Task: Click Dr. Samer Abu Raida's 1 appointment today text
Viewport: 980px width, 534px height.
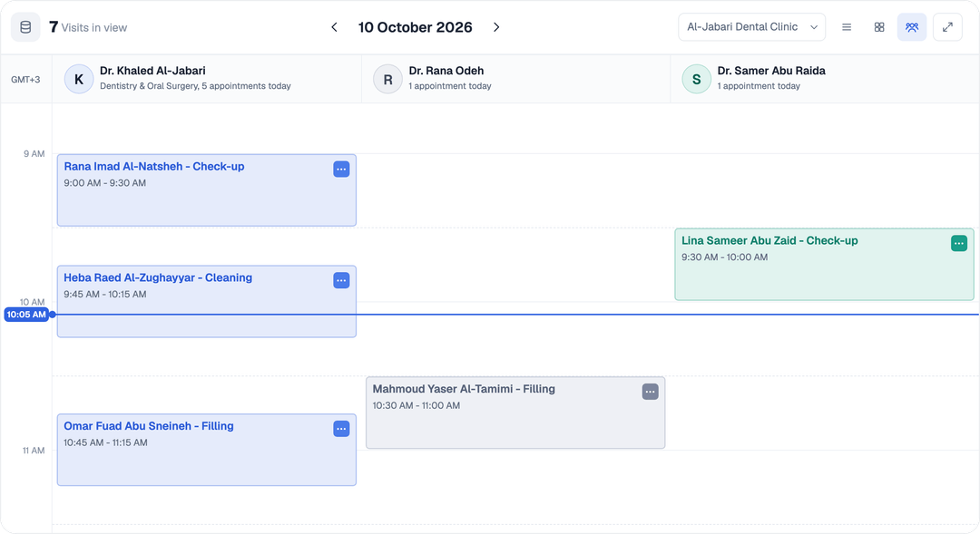Action: pos(759,86)
